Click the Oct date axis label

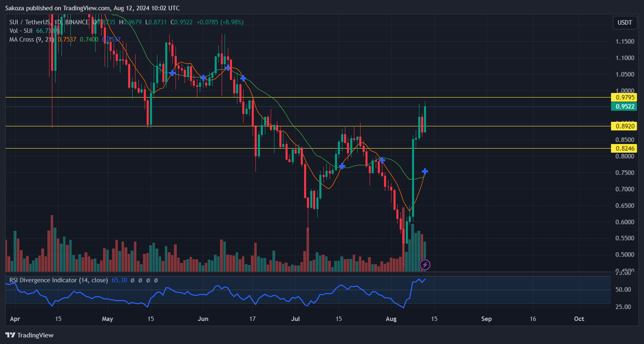[x=579, y=319]
